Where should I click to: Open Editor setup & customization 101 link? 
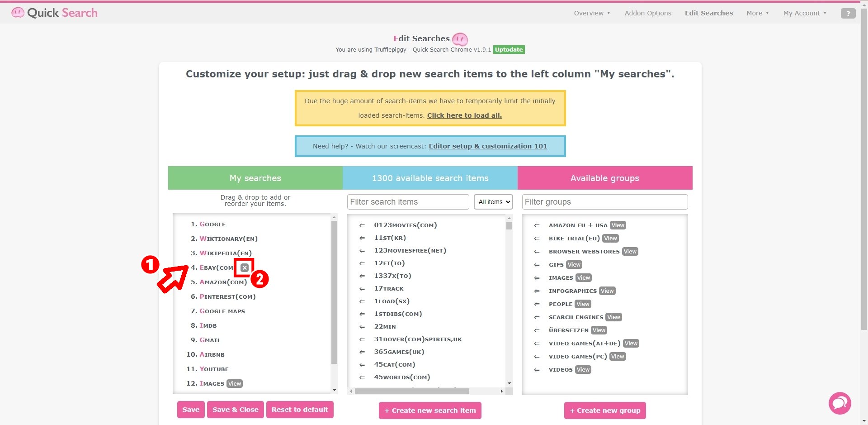488,146
